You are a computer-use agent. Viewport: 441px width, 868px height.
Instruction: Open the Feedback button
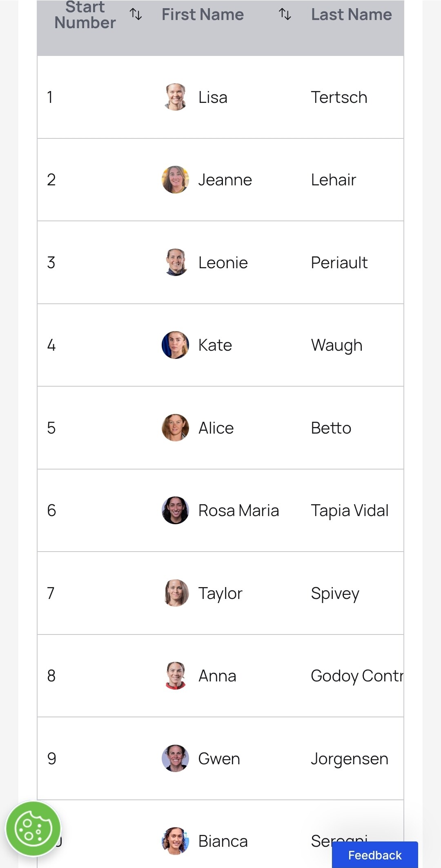coord(375,855)
